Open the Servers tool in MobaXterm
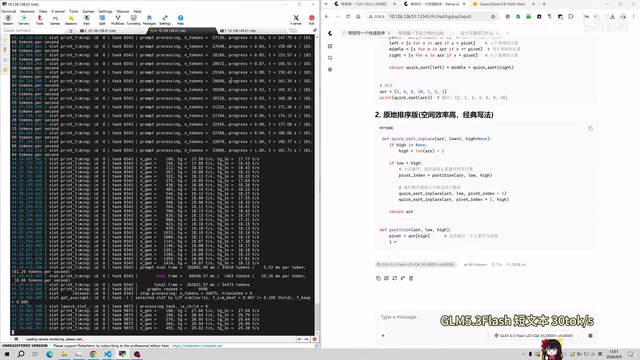 24,20
